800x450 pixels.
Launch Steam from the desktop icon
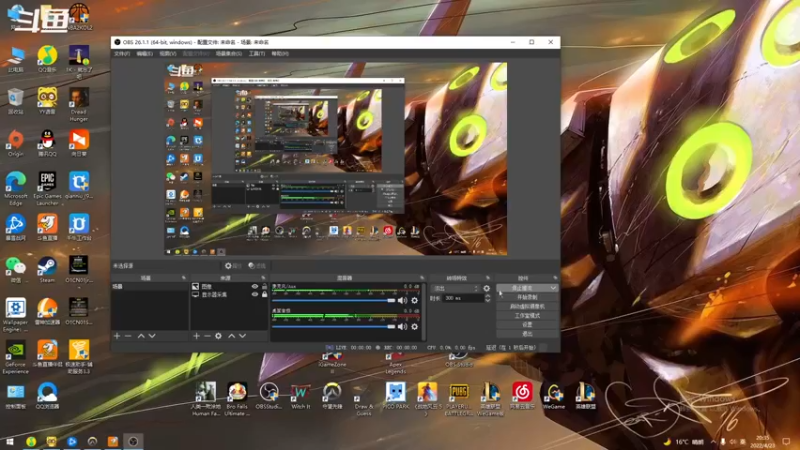tap(47, 270)
